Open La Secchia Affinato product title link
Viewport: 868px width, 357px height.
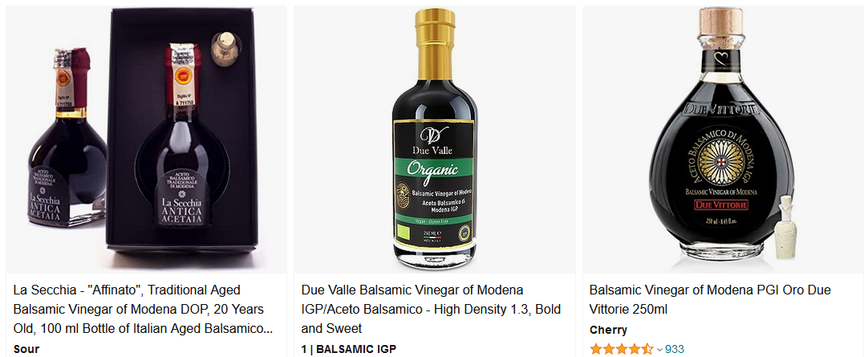pyautogui.click(x=144, y=309)
